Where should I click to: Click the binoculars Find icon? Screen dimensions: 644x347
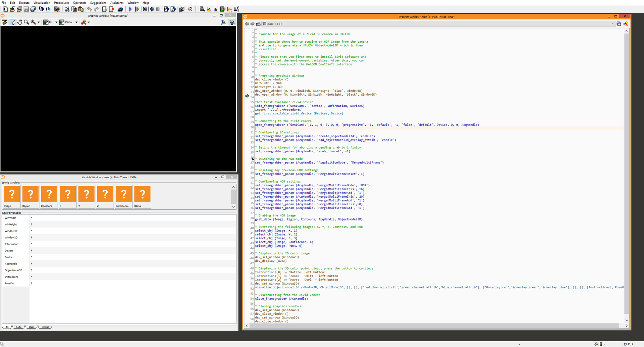(x=120, y=9)
